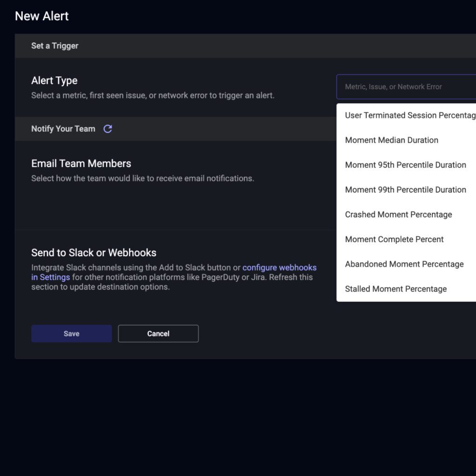Open the Metric, Issue, or Network Error field
Viewport: 476px width, 476px height.
409,87
